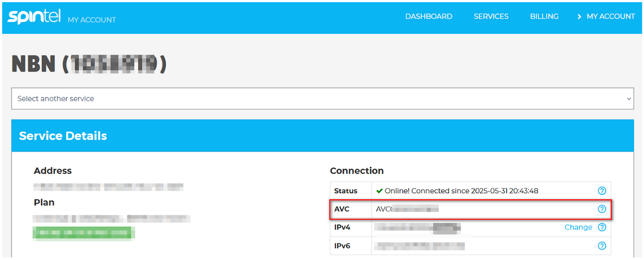
Task: Click the help icon in AVC row
Action: click(x=602, y=209)
